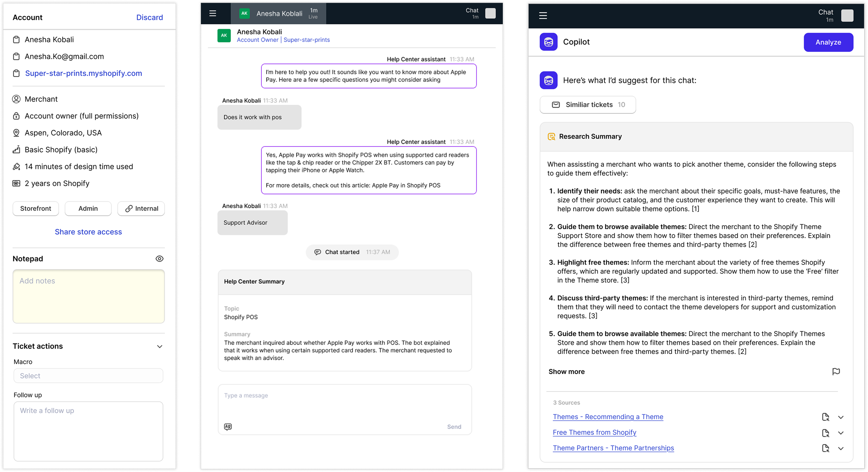Copy store URL clipboard icon
The width and height of the screenshot is (868, 472).
point(16,73)
